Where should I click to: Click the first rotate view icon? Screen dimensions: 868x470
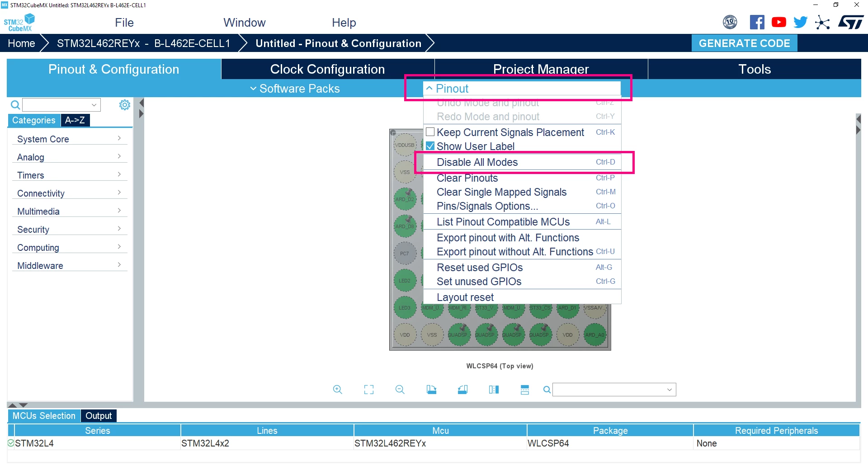pyautogui.click(x=431, y=390)
